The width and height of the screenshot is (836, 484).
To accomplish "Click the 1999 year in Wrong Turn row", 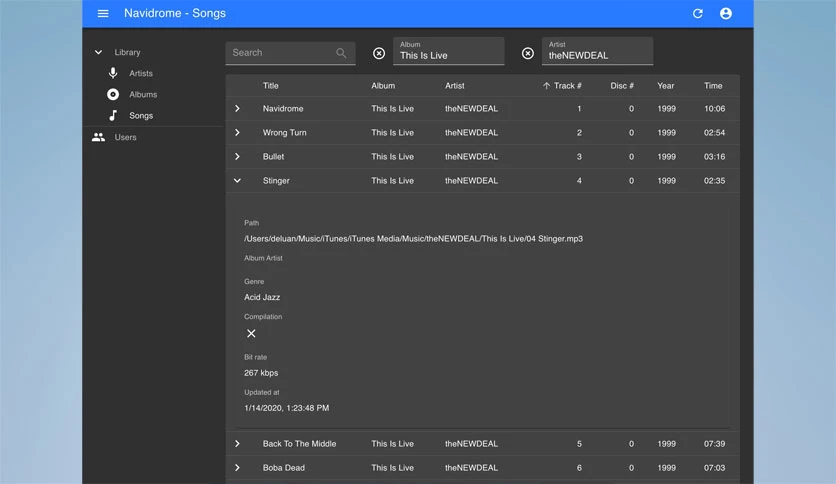I will point(666,133).
